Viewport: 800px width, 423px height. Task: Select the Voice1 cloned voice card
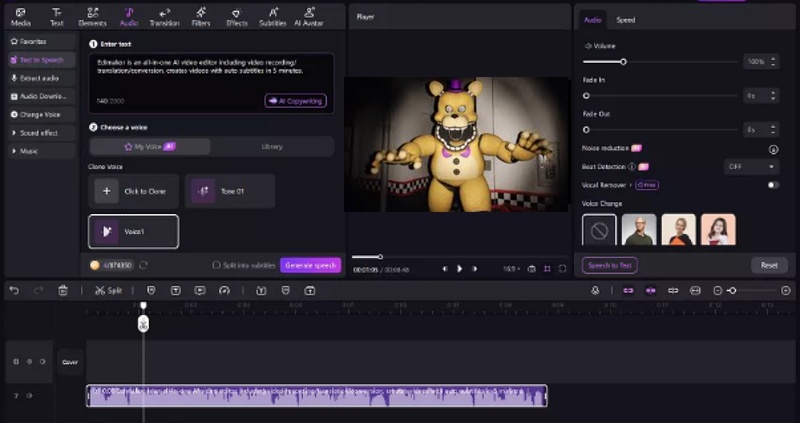tap(134, 232)
